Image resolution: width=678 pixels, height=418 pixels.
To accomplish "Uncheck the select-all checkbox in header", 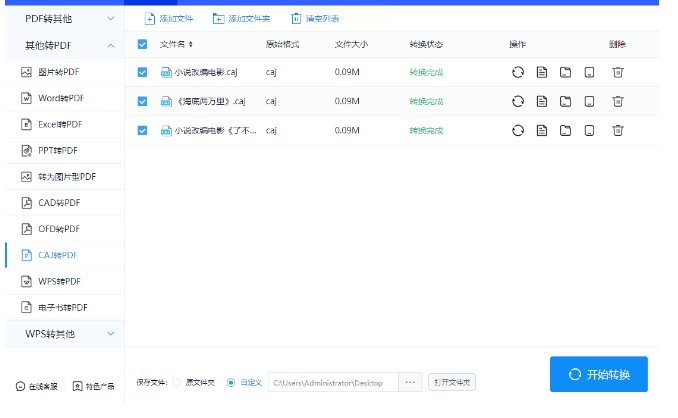I will coord(142,44).
